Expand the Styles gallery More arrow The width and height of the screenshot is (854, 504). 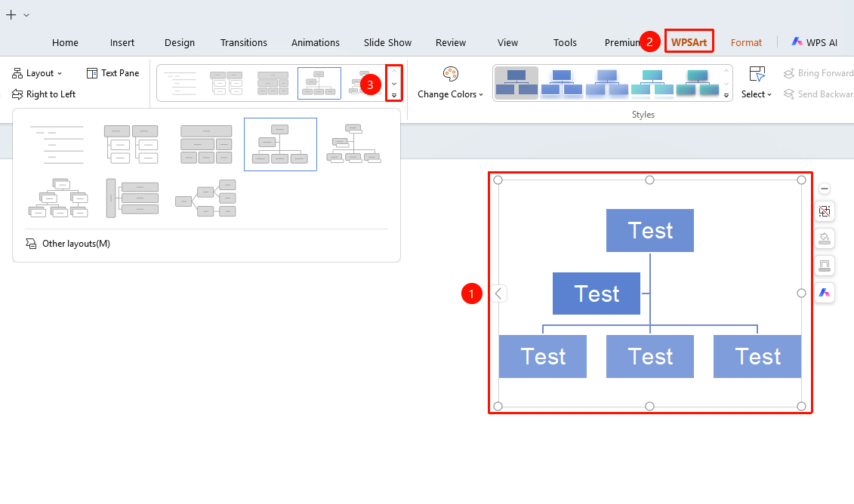[x=726, y=96]
